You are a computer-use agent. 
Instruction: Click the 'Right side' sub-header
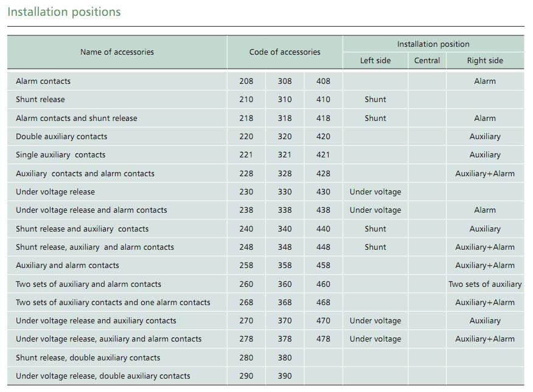pyautogui.click(x=485, y=60)
